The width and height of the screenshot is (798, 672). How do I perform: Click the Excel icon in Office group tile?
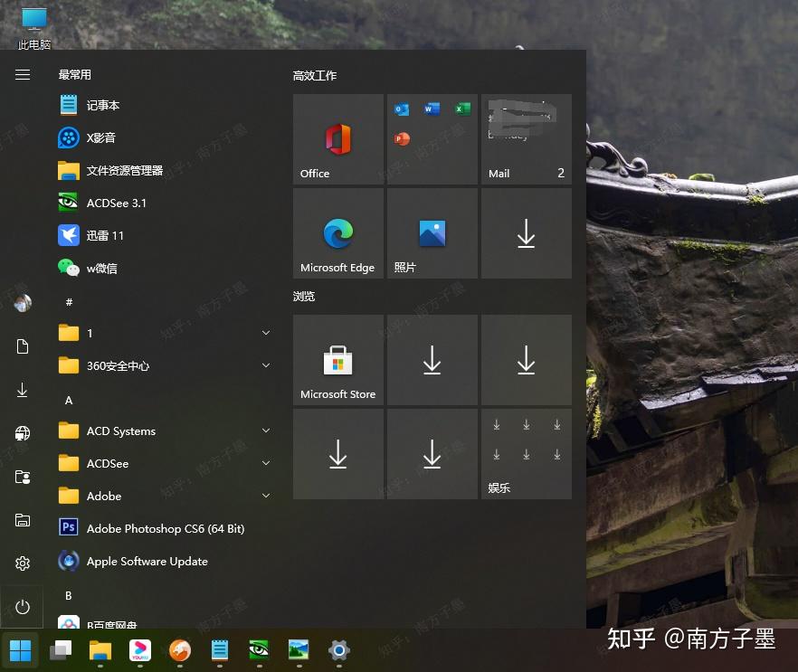tap(462, 109)
